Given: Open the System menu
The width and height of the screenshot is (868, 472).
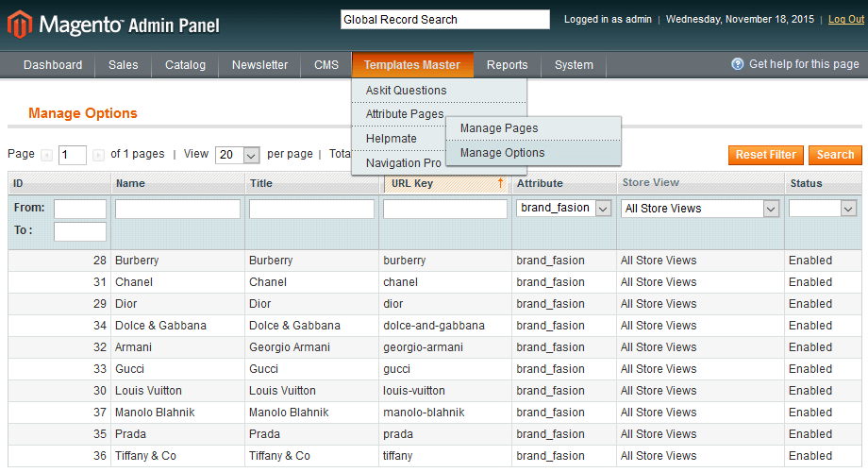Looking at the screenshot, I should point(574,65).
